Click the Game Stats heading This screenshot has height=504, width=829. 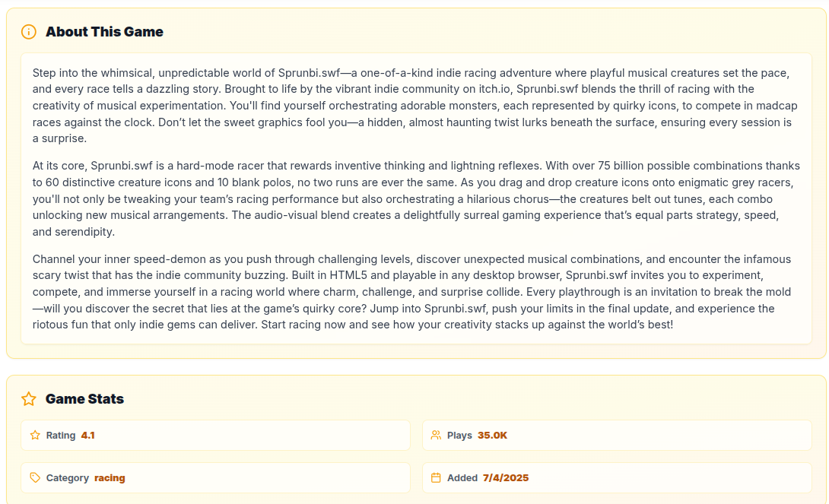coord(84,399)
